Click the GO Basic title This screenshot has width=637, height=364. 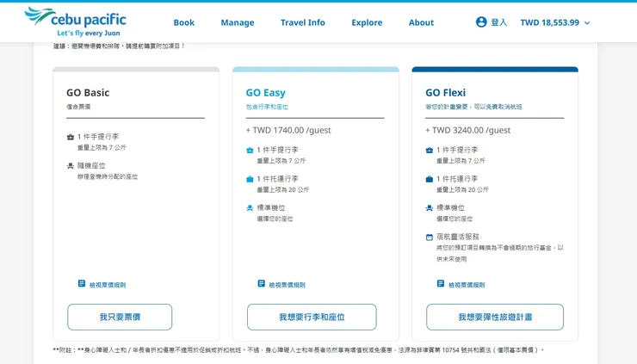[88, 93]
